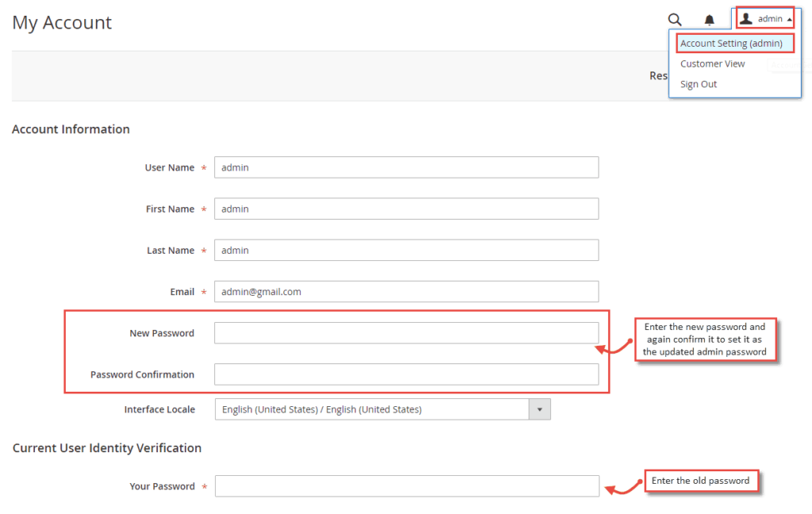Collapse the admin user menu via the caret

[790, 18]
